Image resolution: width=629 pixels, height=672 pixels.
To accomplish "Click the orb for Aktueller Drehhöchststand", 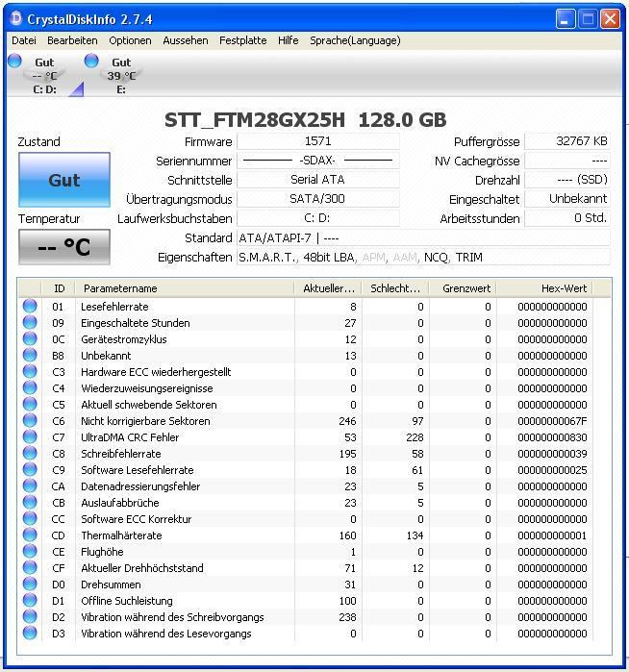I will click(x=30, y=567).
